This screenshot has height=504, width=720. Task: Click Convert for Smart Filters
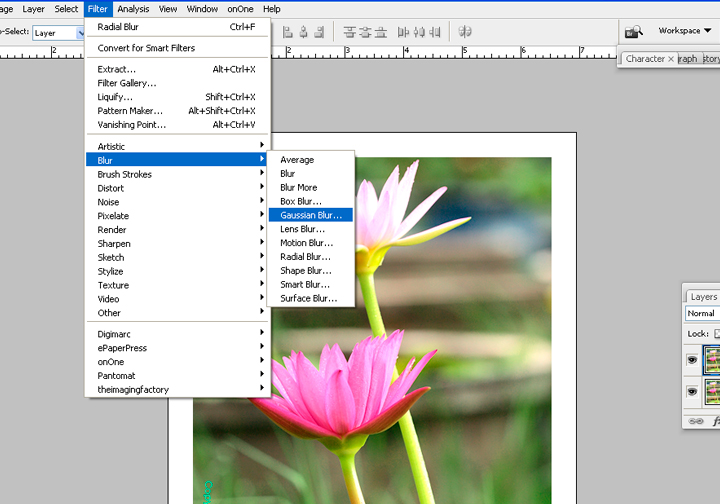point(146,48)
